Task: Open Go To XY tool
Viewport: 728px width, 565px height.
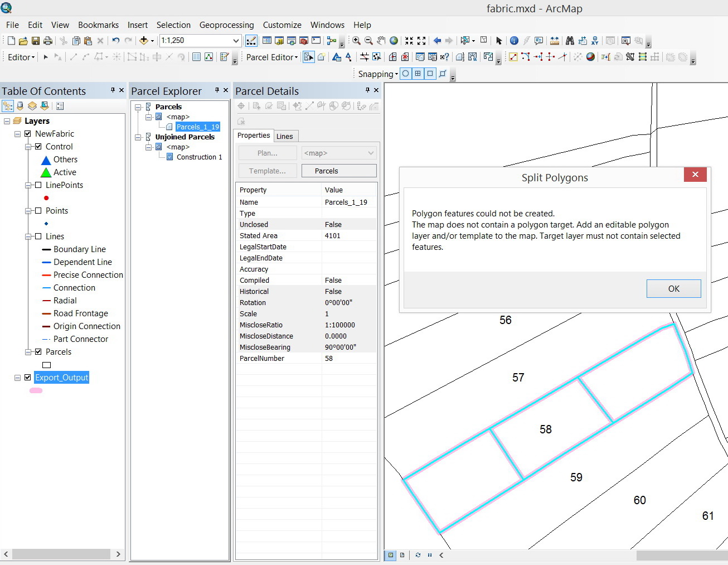Action: pyautogui.click(x=595, y=41)
